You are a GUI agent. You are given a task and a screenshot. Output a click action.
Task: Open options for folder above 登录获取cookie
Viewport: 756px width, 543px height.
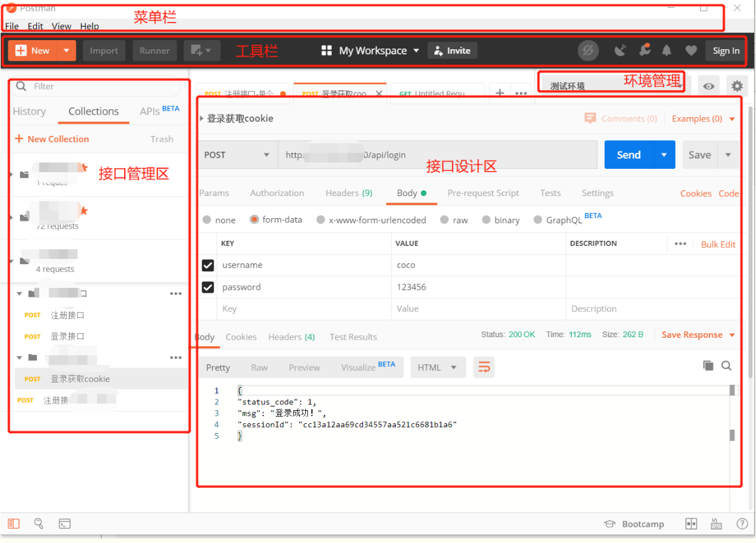tap(175, 358)
